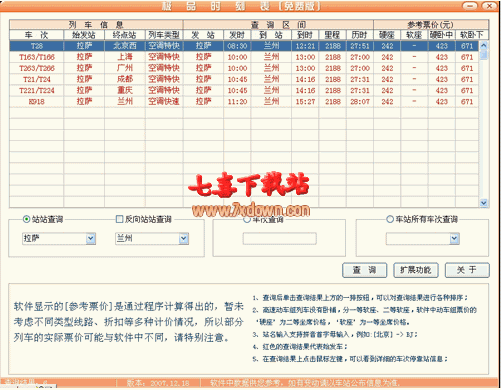Click the 11:20 departure time cell
Image resolution: width=501 pixels, height=390 pixels.
pyautogui.click(x=237, y=101)
